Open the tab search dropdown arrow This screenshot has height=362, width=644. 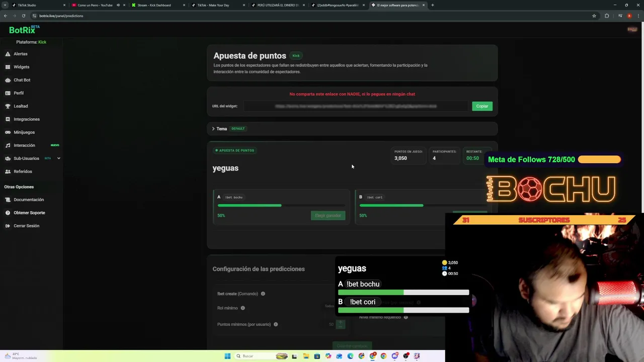[x=5, y=5]
